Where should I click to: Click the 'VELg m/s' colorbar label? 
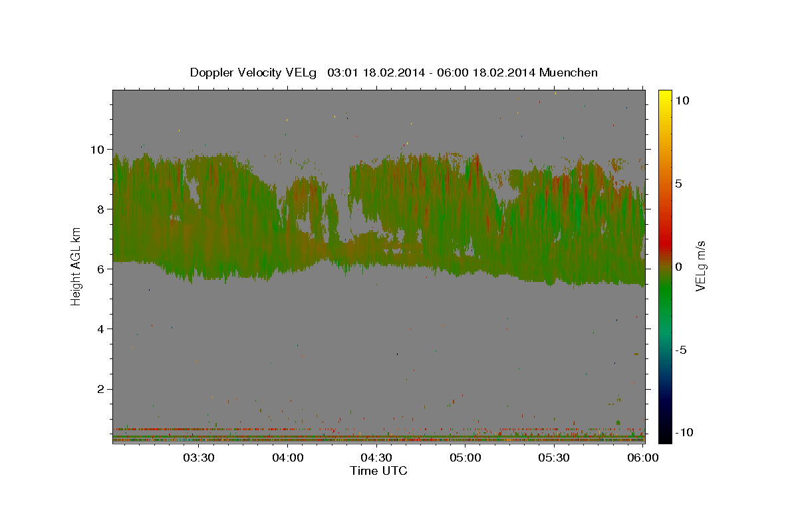point(700,266)
